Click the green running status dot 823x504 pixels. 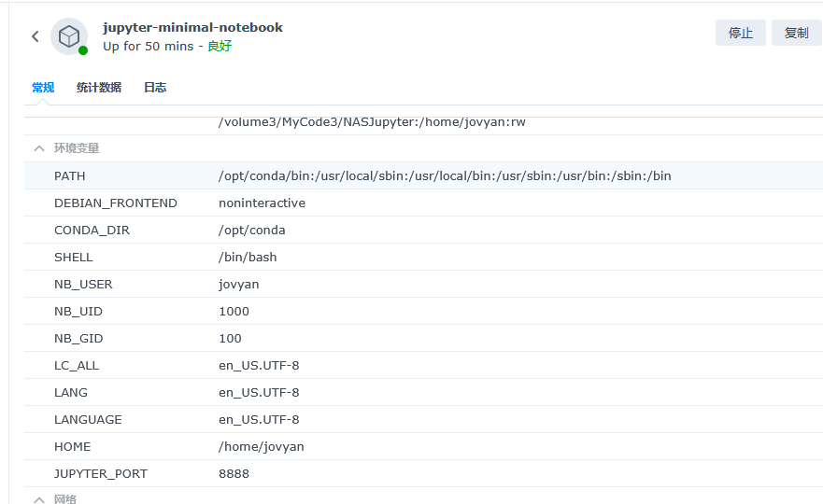tap(83, 50)
